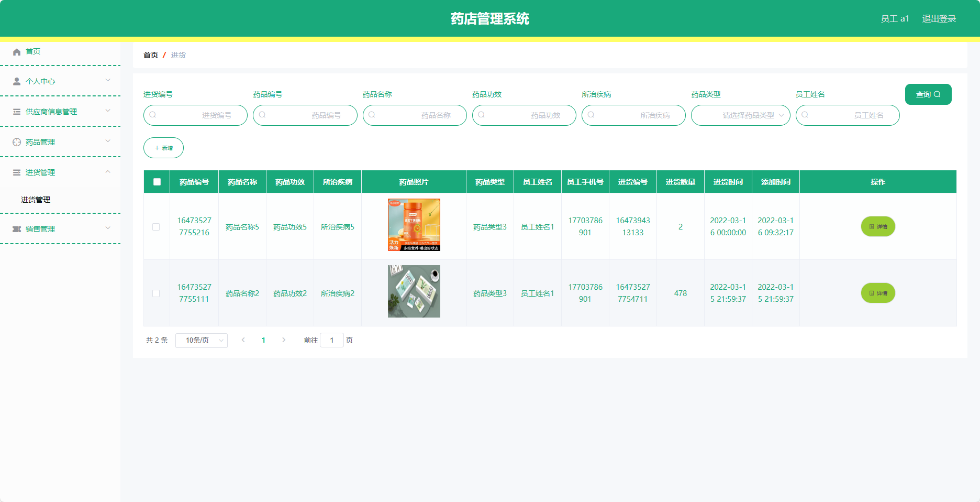The image size is (980, 502).
Task: Click the 进货时间 column header
Action: 728,182
